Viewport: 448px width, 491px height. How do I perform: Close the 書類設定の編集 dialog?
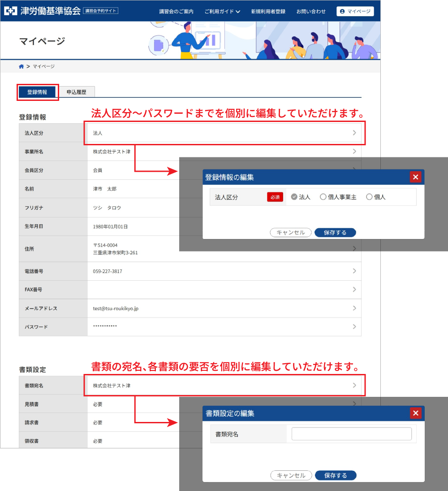[415, 413]
